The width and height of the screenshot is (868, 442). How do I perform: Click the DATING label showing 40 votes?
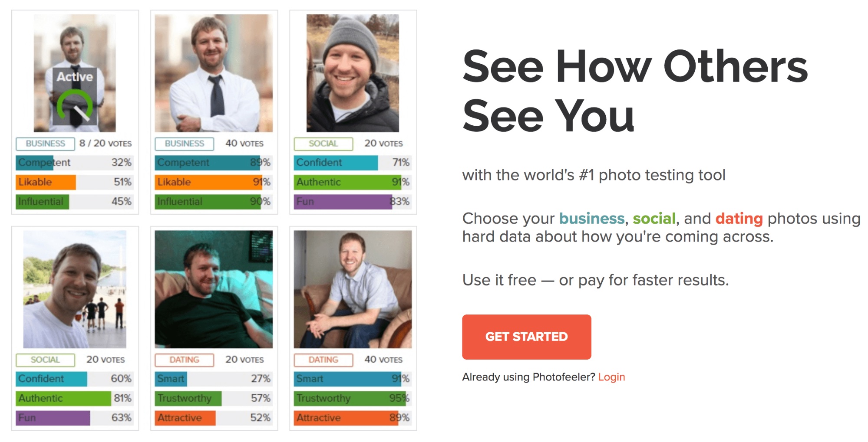(323, 360)
